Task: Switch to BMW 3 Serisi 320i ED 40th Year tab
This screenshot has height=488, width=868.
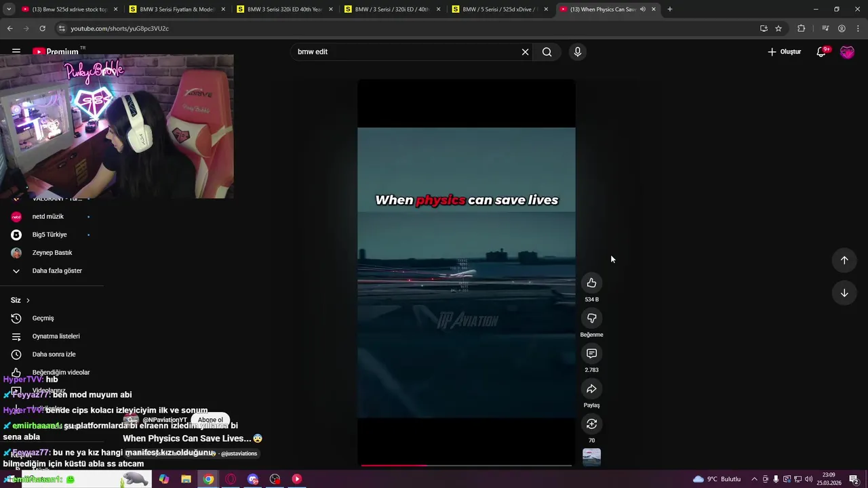Action: pos(283,9)
